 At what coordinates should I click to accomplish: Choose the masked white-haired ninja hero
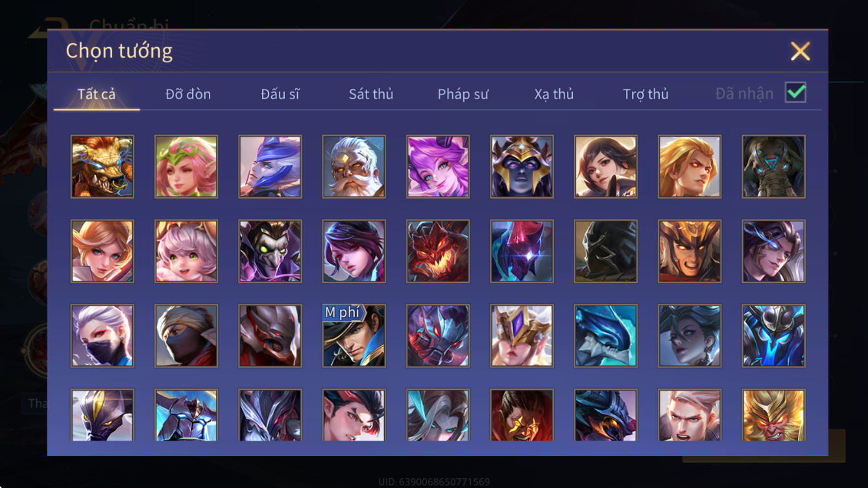pos(102,336)
